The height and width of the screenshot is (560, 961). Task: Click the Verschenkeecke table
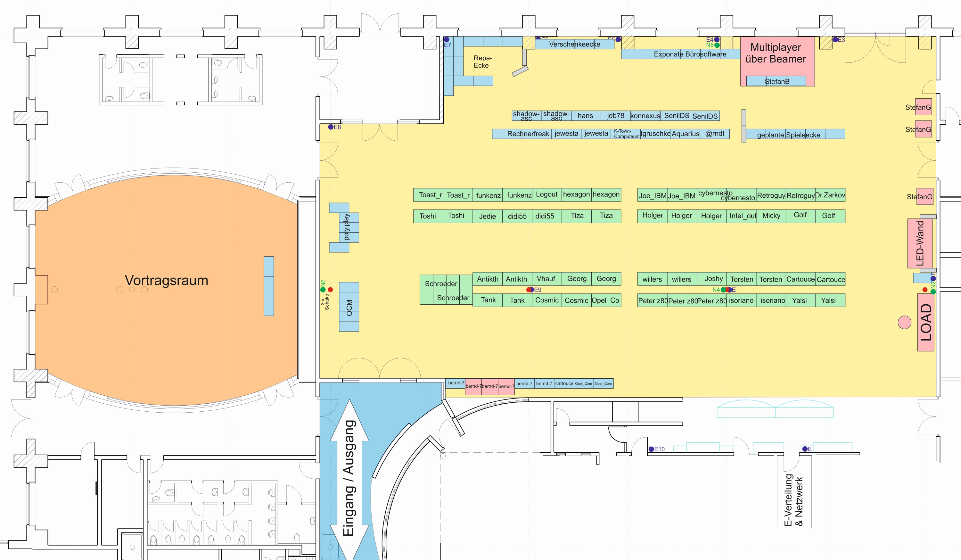click(575, 44)
